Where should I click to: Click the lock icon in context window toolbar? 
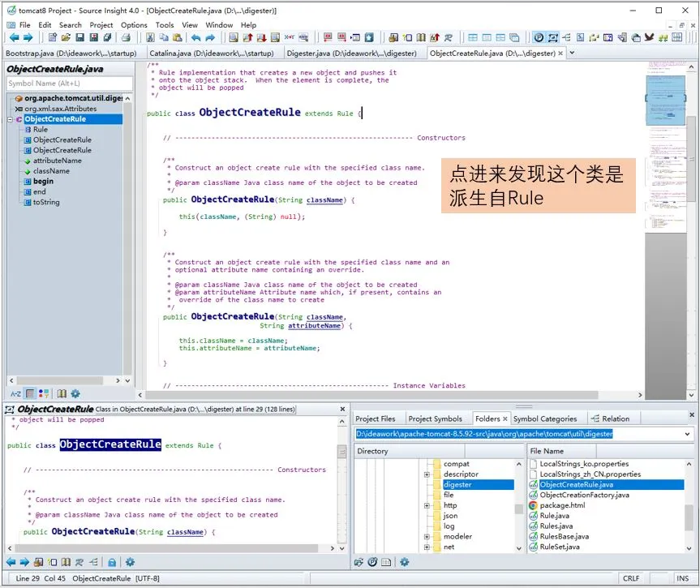(112, 562)
